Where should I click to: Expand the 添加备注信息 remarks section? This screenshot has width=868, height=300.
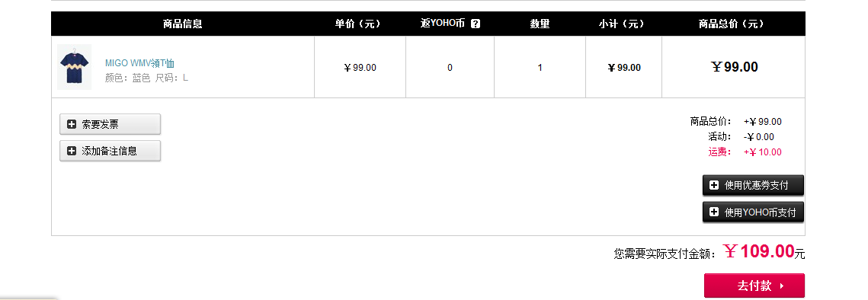111,151
